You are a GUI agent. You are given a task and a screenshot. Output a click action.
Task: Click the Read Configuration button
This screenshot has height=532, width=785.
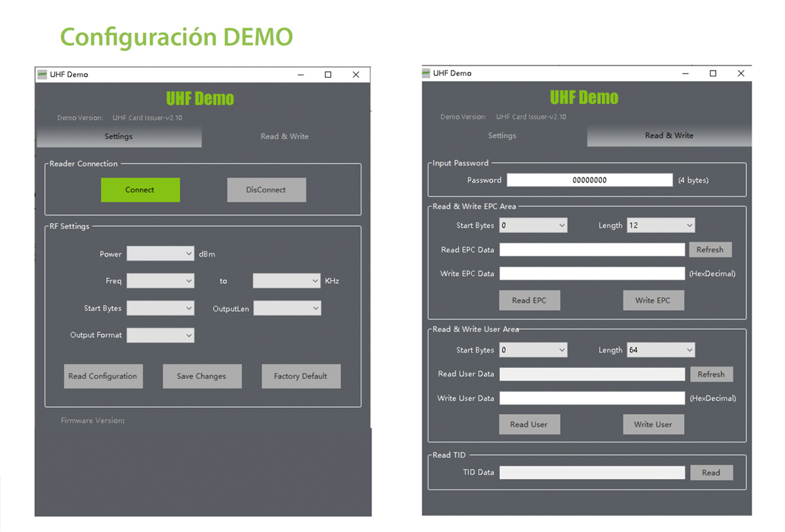click(x=103, y=376)
